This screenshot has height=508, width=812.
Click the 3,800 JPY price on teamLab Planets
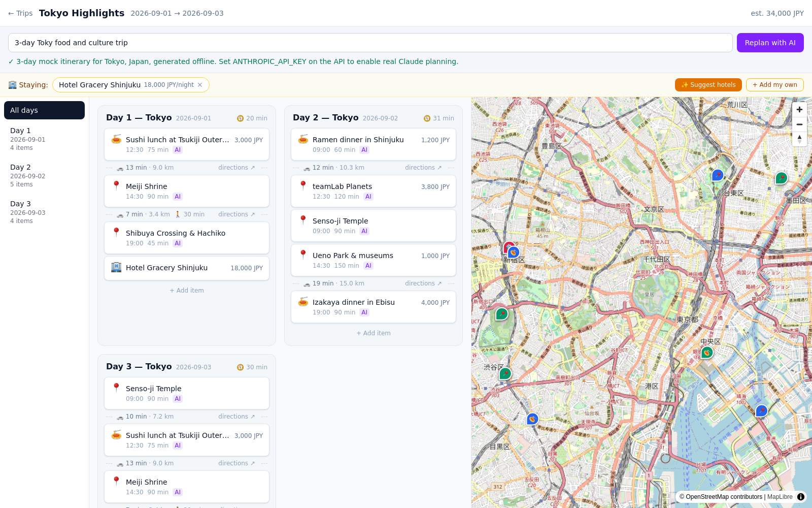coord(435,187)
